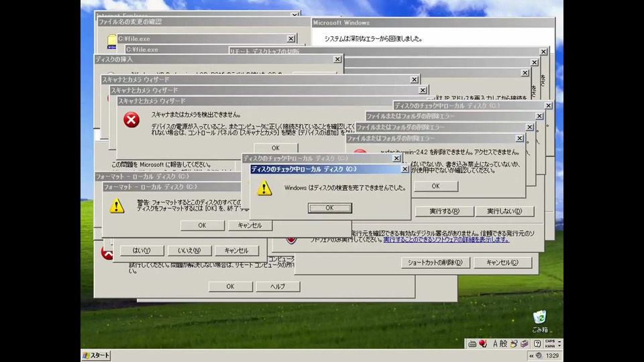
Task: Open the ごみ箱 recycle bin icon
Action: 539,321
